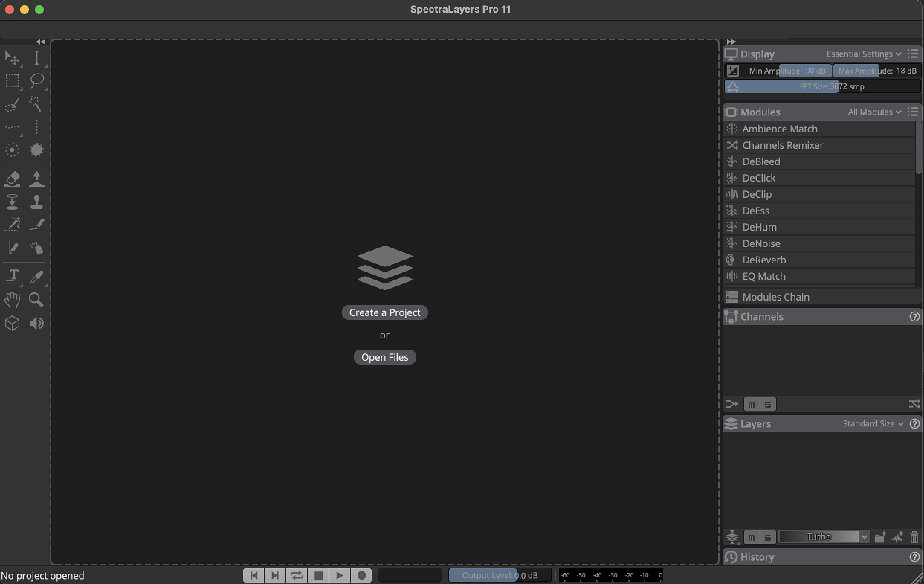This screenshot has width=924, height=584.
Task: Add a new layer group folder
Action: point(880,537)
